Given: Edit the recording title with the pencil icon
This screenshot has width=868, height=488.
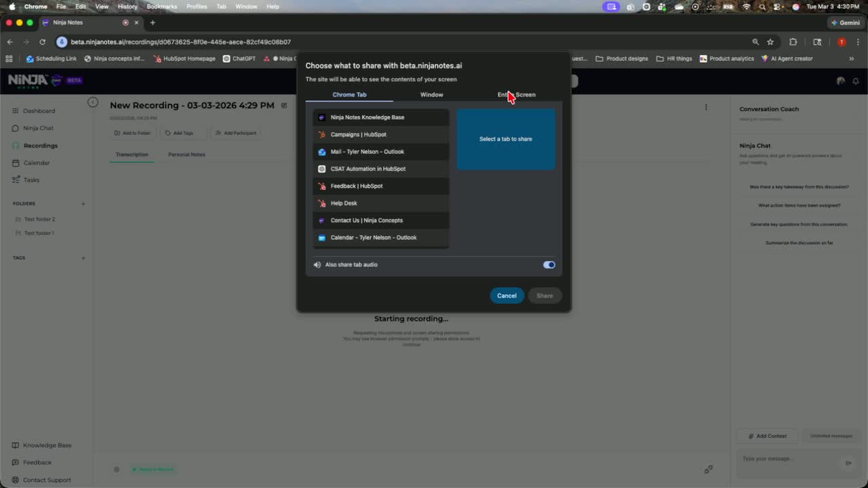Looking at the screenshot, I should (x=284, y=106).
